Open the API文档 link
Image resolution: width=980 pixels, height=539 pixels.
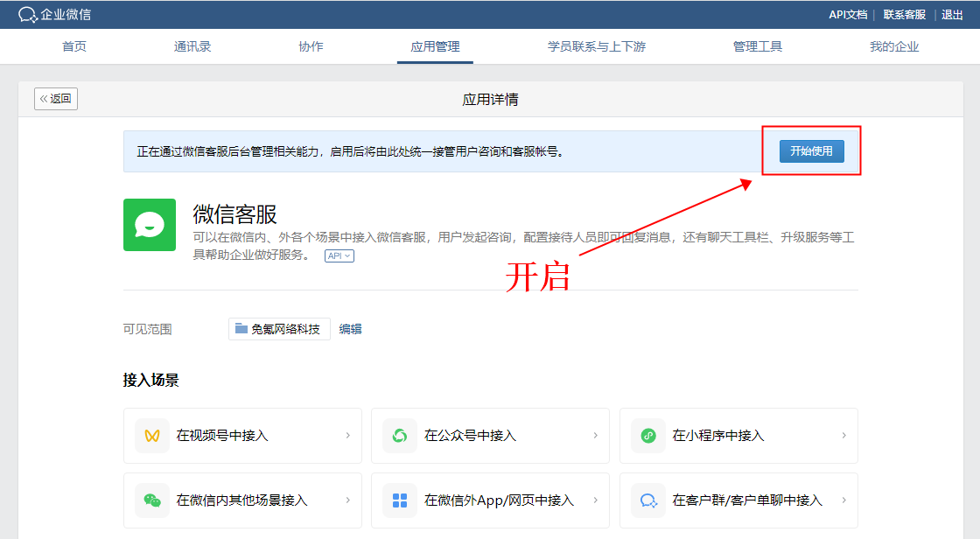coord(848,14)
